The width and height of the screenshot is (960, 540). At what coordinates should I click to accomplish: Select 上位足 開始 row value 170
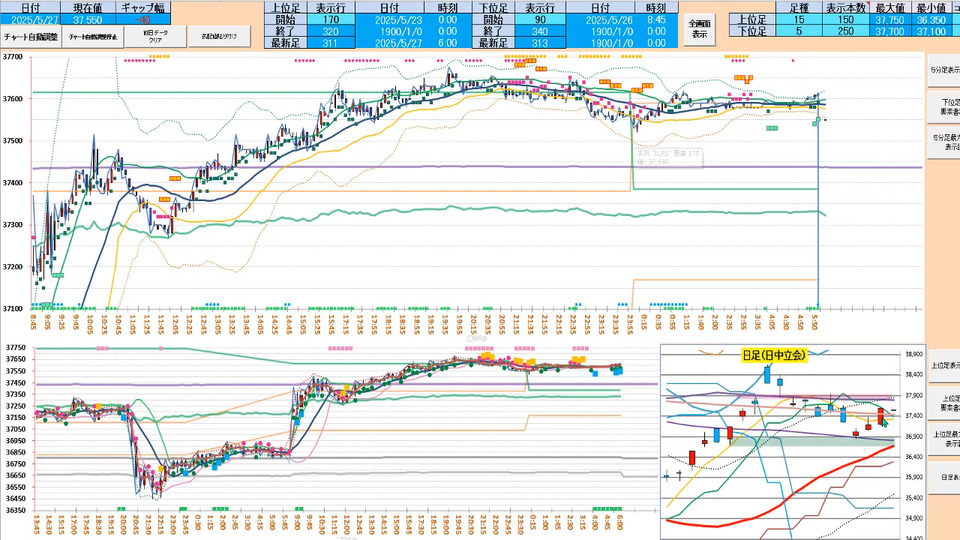pos(331,20)
